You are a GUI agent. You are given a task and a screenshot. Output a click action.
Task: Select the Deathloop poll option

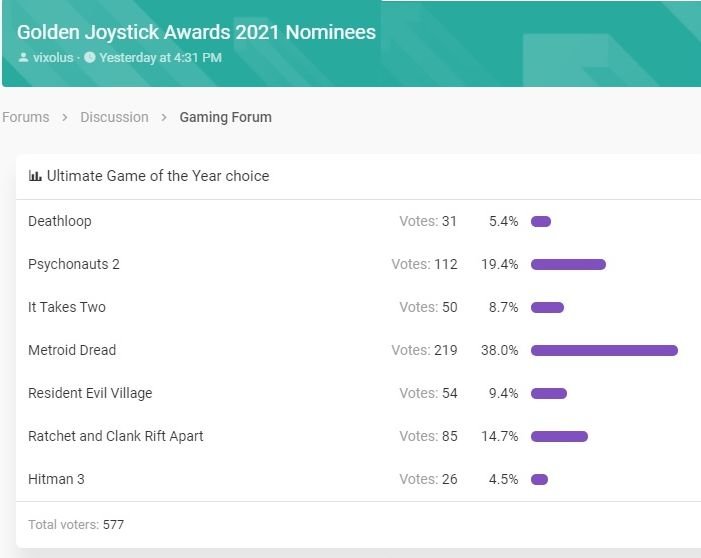59,221
